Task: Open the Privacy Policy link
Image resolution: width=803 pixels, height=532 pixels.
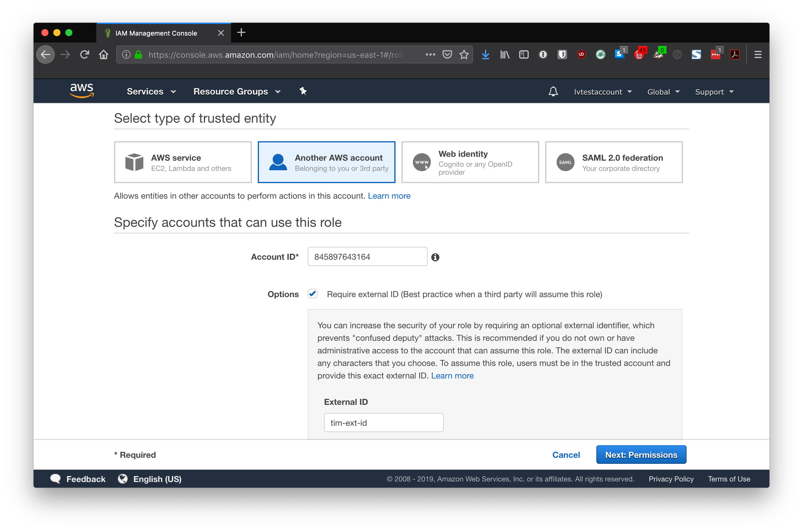Action: tap(671, 479)
